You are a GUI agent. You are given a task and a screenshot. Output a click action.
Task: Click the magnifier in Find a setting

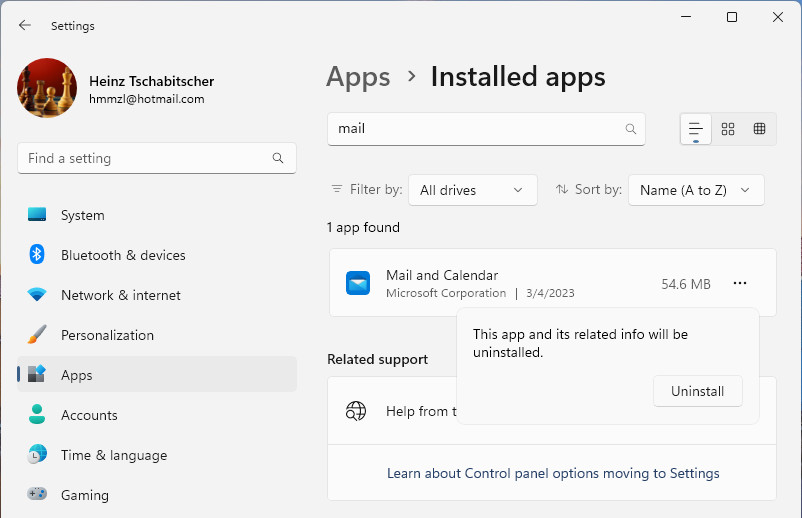[278, 158]
